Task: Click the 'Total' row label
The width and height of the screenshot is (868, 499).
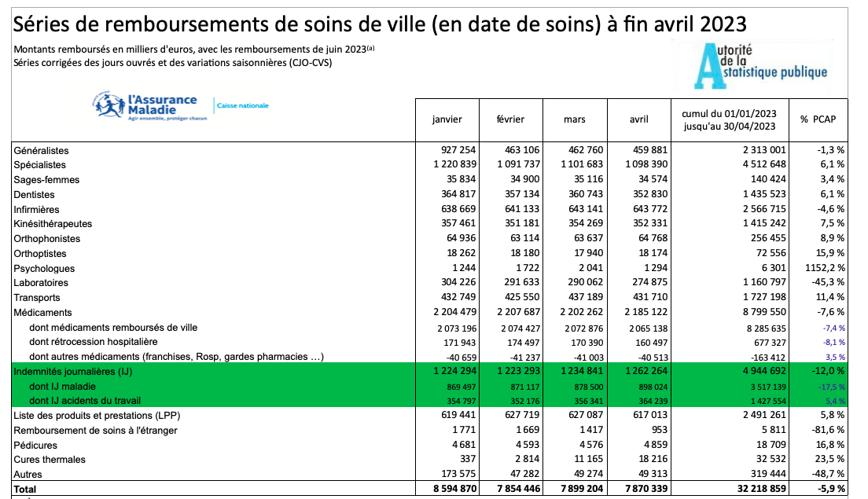Action: point(24,490)
